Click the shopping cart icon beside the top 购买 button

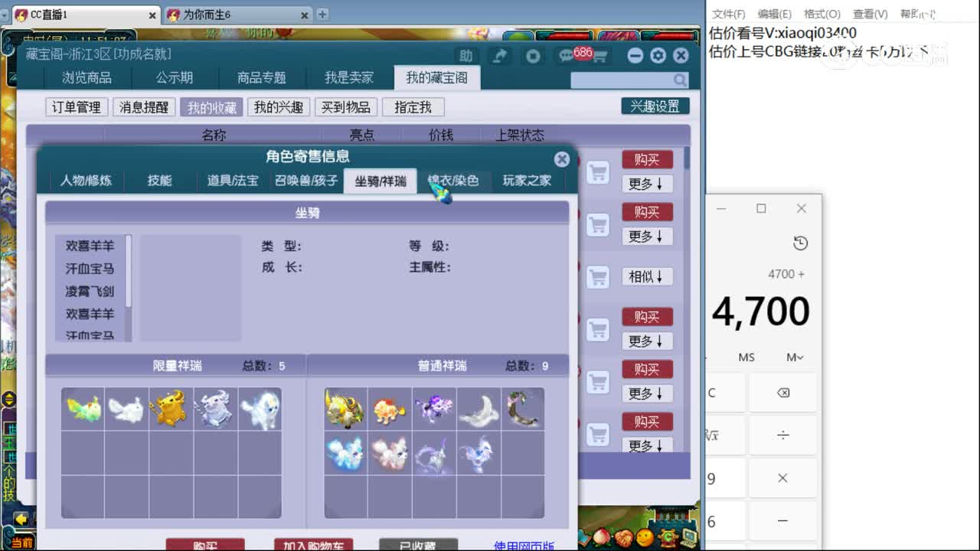coord(597,170)
